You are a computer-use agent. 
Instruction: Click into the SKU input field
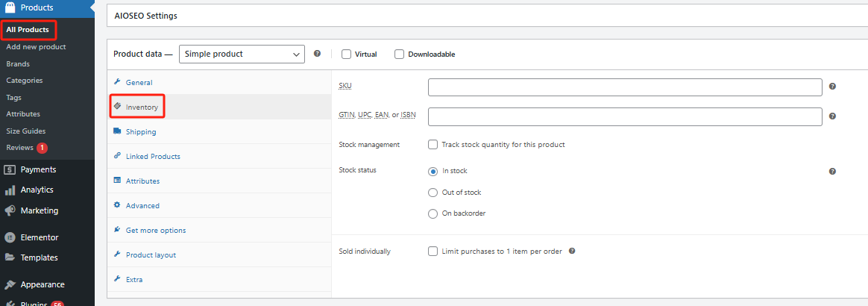tap(624, 87)
